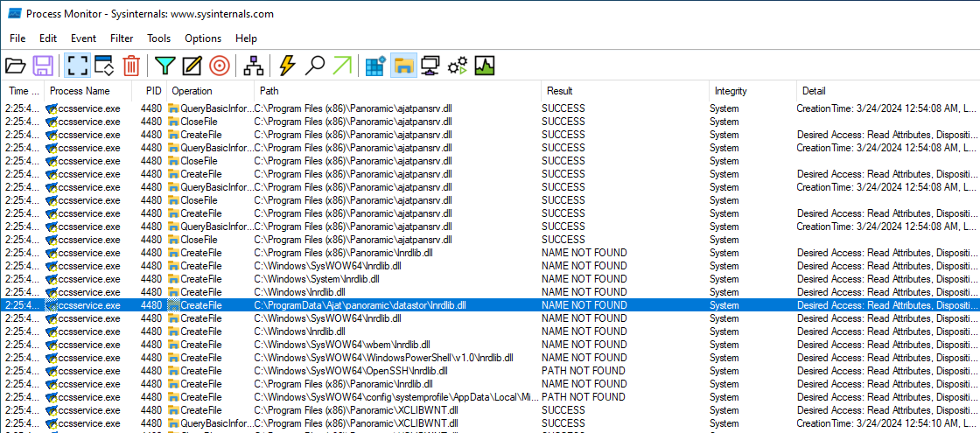
Task: Click the Time column header
Action: point(23,91)
